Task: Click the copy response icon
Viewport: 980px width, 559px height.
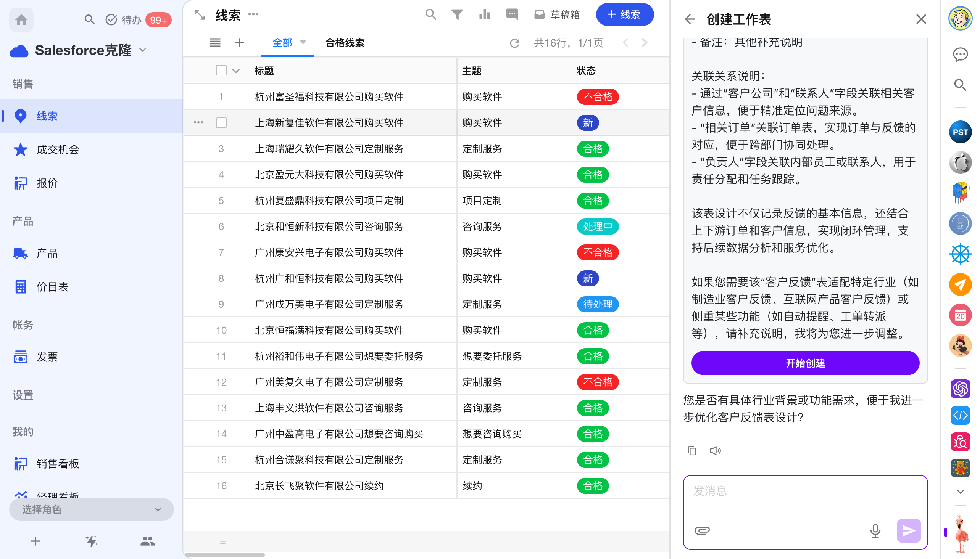Action: point(691,450)
